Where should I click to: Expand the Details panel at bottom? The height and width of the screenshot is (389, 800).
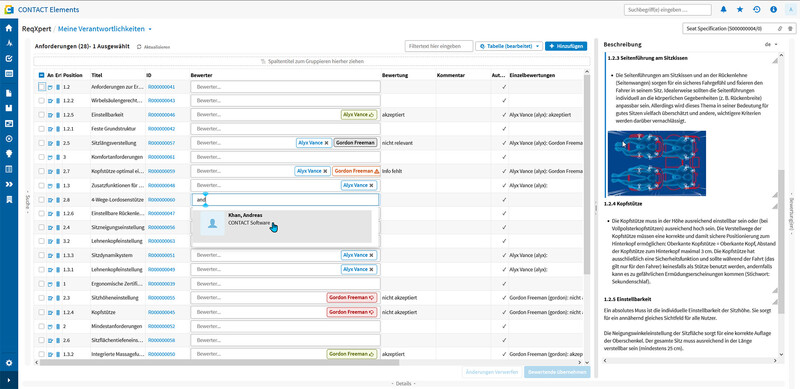point(403,383)
